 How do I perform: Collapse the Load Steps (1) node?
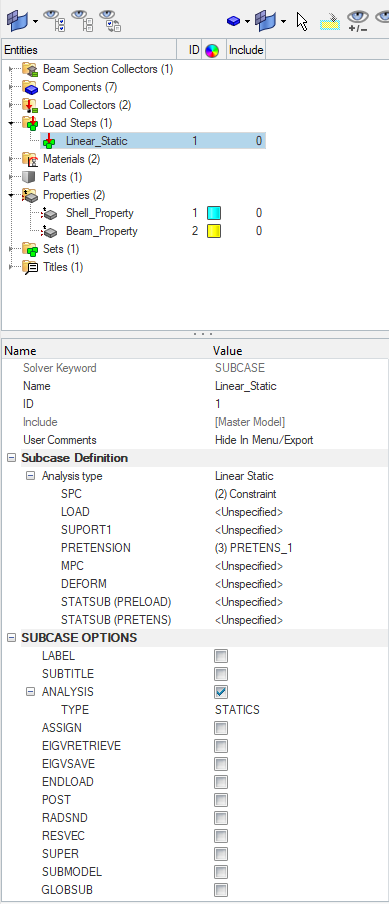pyautogui.click(x=12, y=123)
